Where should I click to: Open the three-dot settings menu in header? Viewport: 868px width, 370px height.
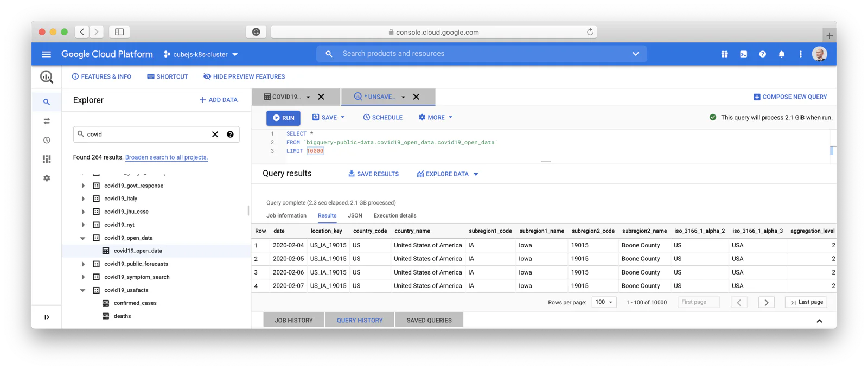[x=800, y=54]
